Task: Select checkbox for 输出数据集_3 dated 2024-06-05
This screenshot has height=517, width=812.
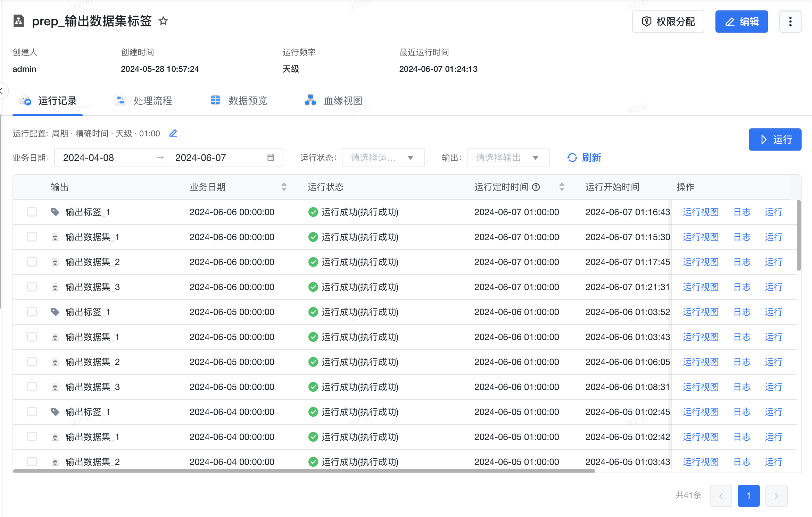Action: 32,387
